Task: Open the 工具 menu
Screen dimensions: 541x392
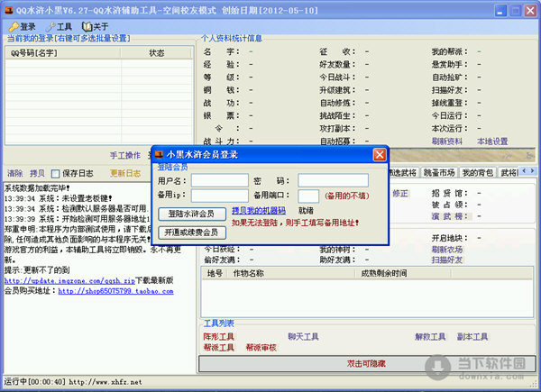Action: (x=59, y=26)
